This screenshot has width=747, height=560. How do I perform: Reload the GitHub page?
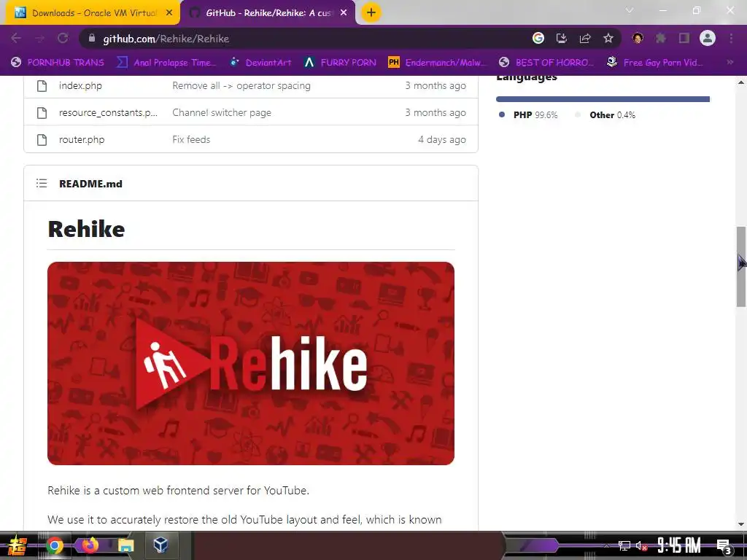tap(63, 38)
